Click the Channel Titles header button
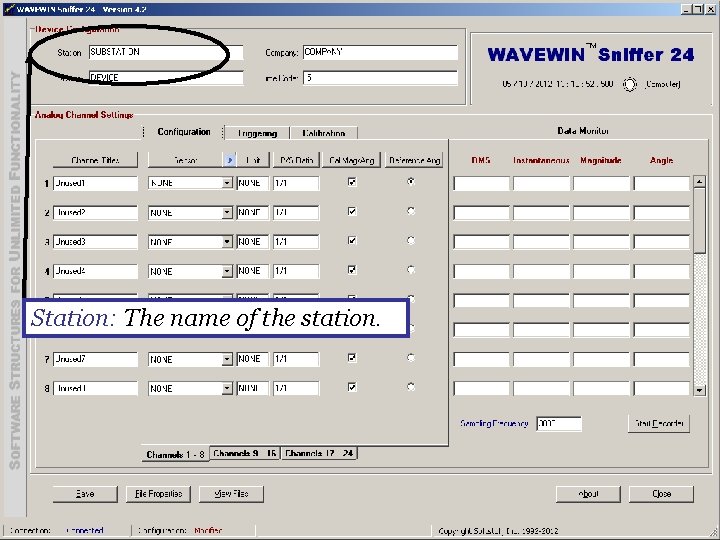 (95, 160)
